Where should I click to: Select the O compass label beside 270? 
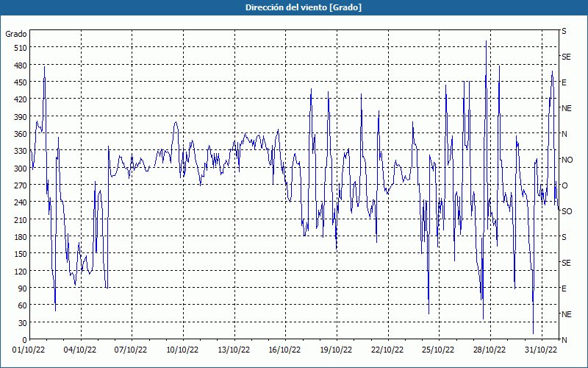coord(564,185)
